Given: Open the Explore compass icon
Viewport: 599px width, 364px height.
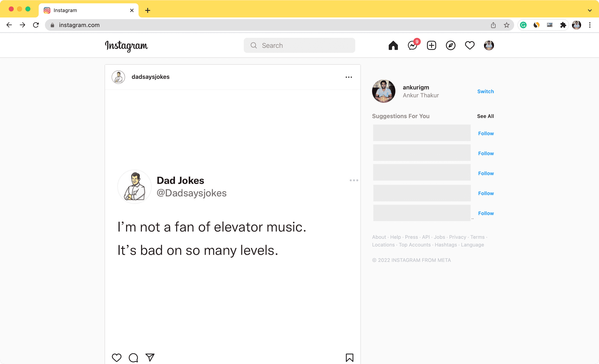Looking at the screenshot, I should tap(450, 46).
